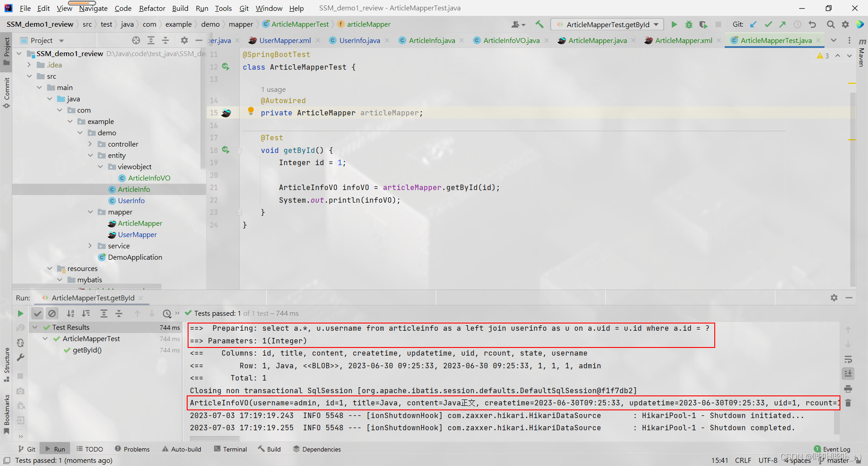Clear console output with trash icon
The image size is (868, 466).
coord(848,403)
